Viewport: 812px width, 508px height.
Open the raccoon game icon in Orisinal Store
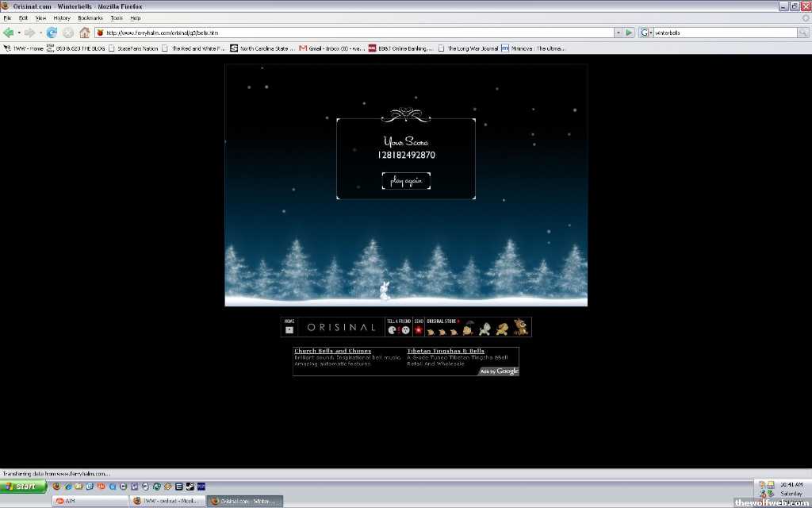click(520, 327)
